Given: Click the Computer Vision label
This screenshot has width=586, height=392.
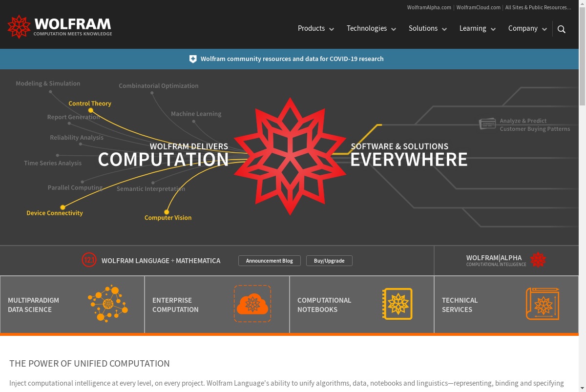Looking at the screenshot, I should tap(168, 218).
